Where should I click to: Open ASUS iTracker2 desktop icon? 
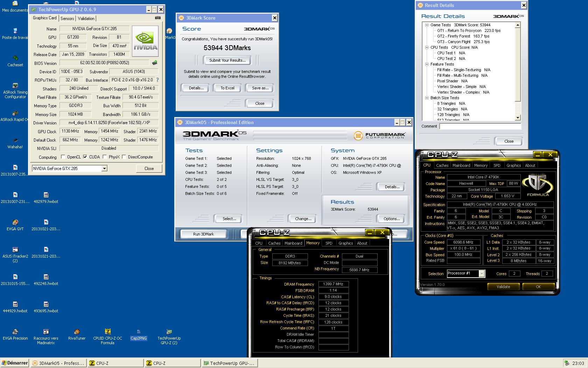[x=15, y=255]
